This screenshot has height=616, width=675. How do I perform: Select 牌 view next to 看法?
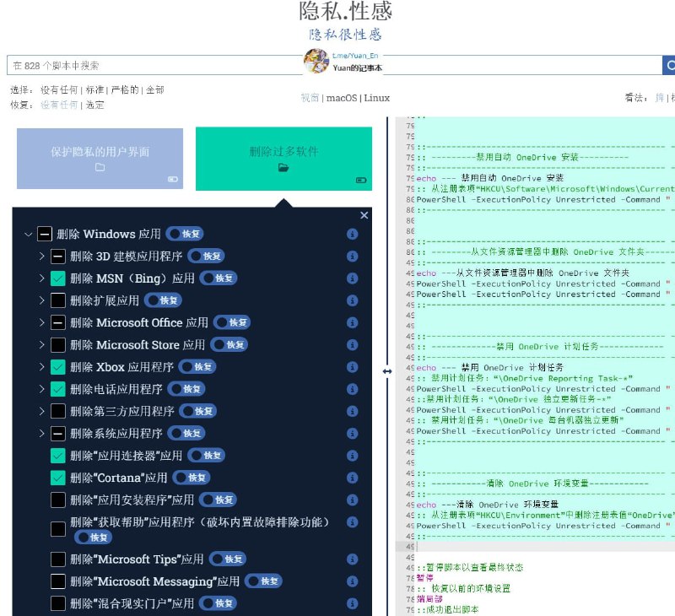coord(660,98)
